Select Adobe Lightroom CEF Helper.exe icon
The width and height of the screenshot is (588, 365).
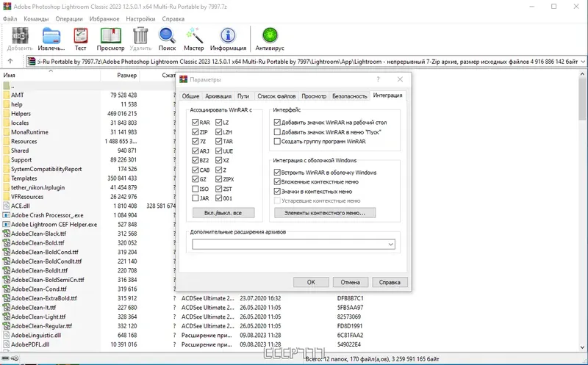click(7, 225)
